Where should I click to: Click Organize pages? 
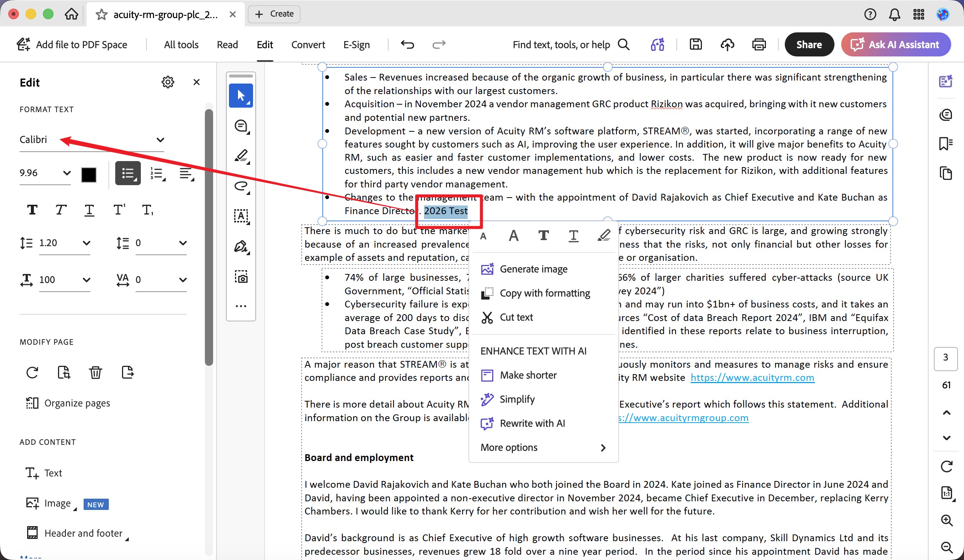[68, 403]
